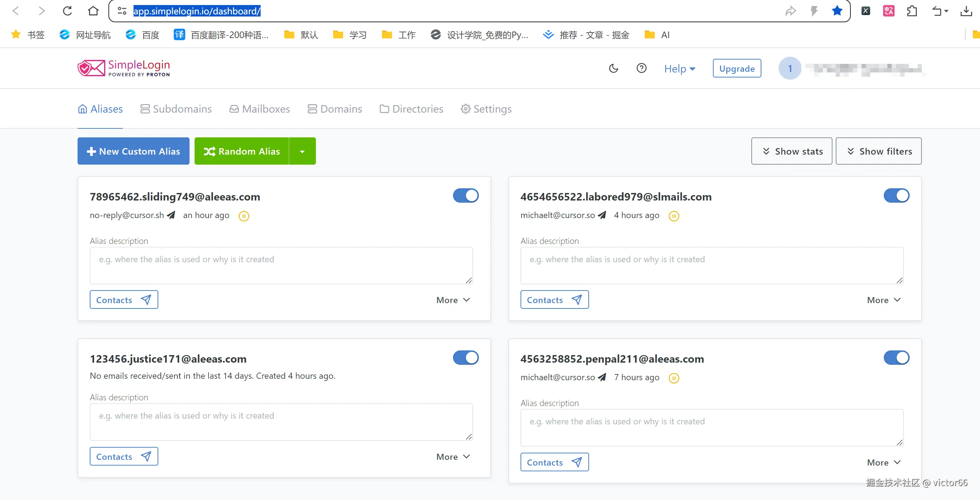Open the Random Alias dropdown arrow
The image size is (980, 500).
point(302,151)
